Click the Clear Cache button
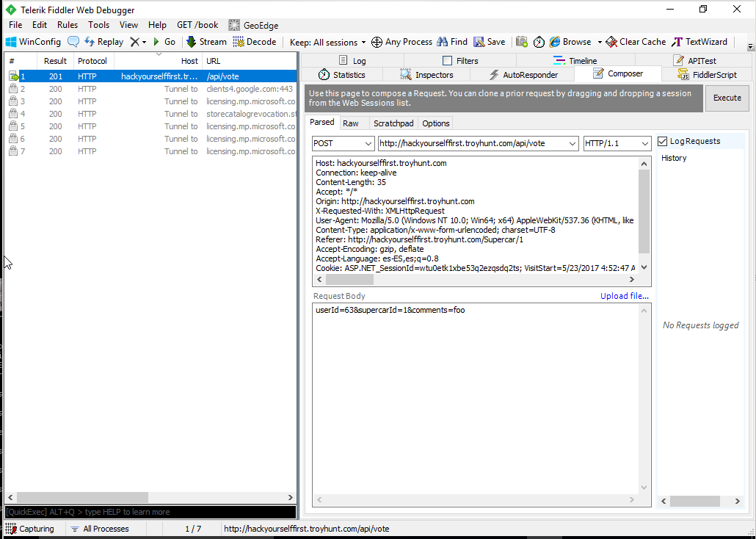 point(636,42)
